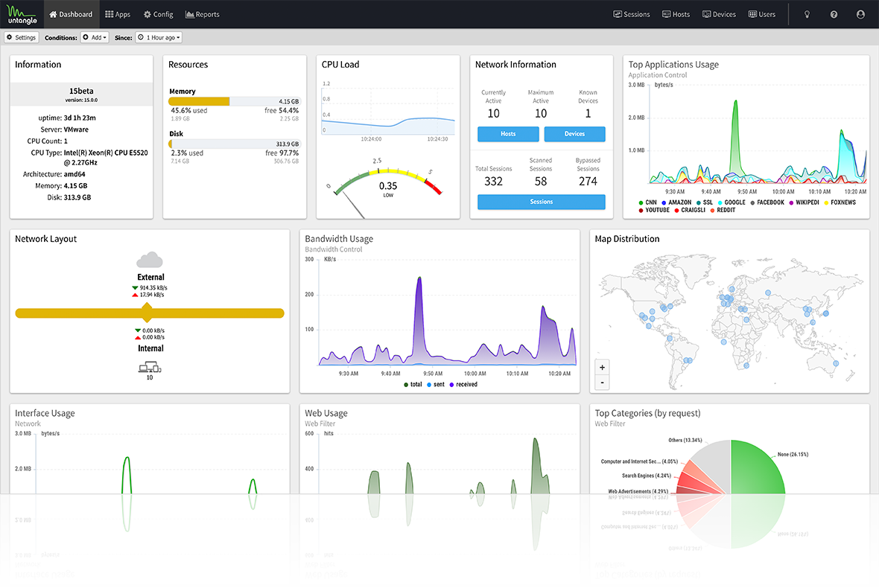Go to the Config section
Viewport: 879px width, 588px height.
point(159,14)
